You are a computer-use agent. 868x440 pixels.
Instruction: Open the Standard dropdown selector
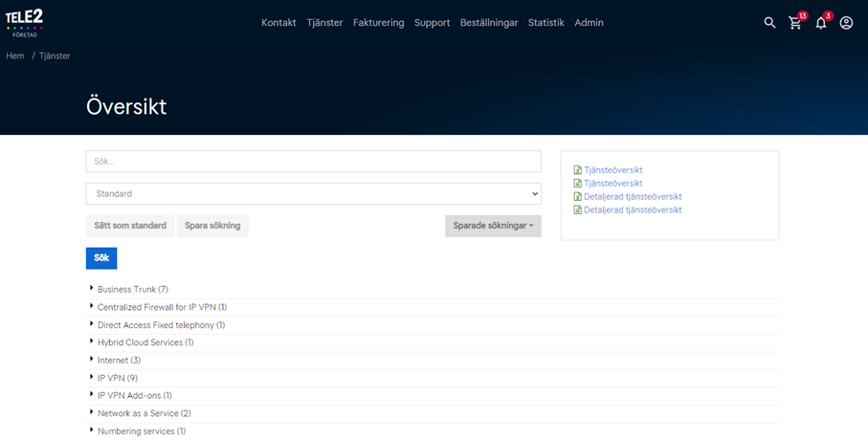click(x=313, y=194)
